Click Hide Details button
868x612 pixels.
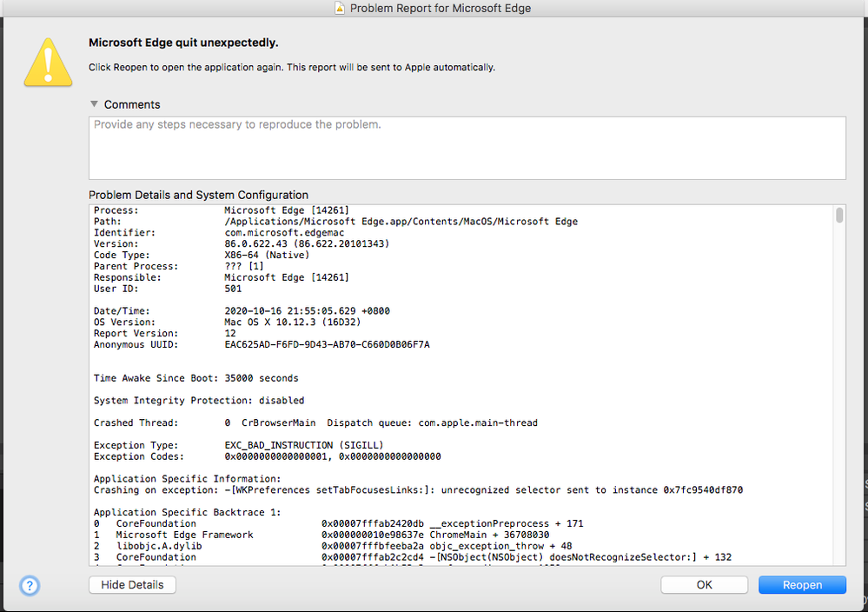(x=132, y=585)
